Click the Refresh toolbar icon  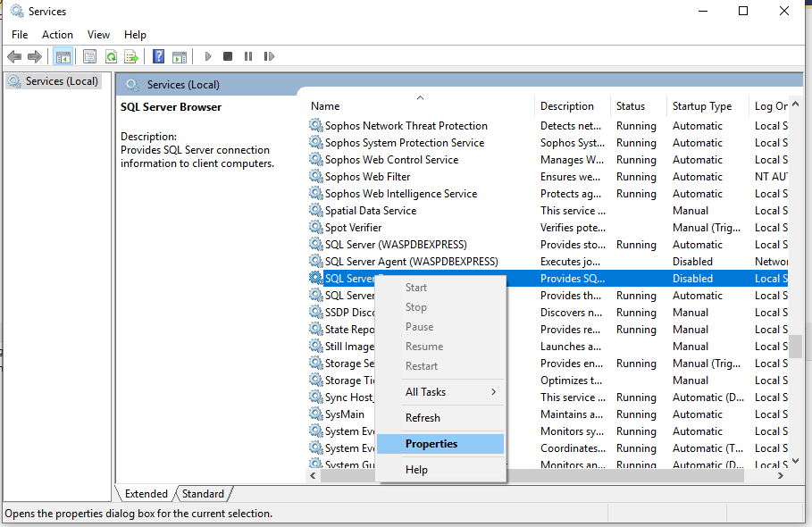111,56
